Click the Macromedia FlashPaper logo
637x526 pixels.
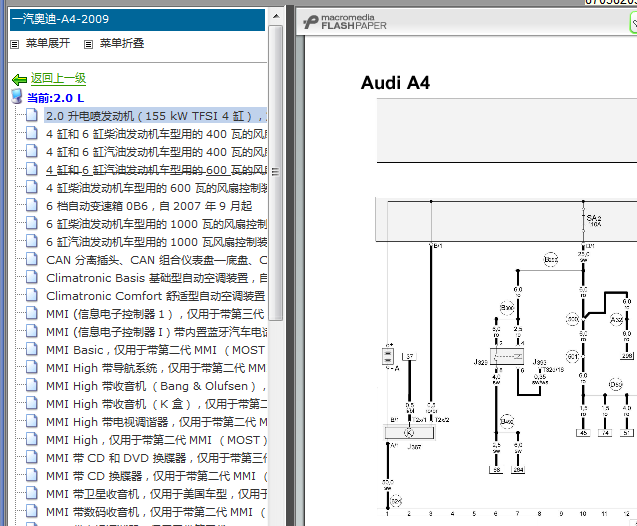pos(344,22)
